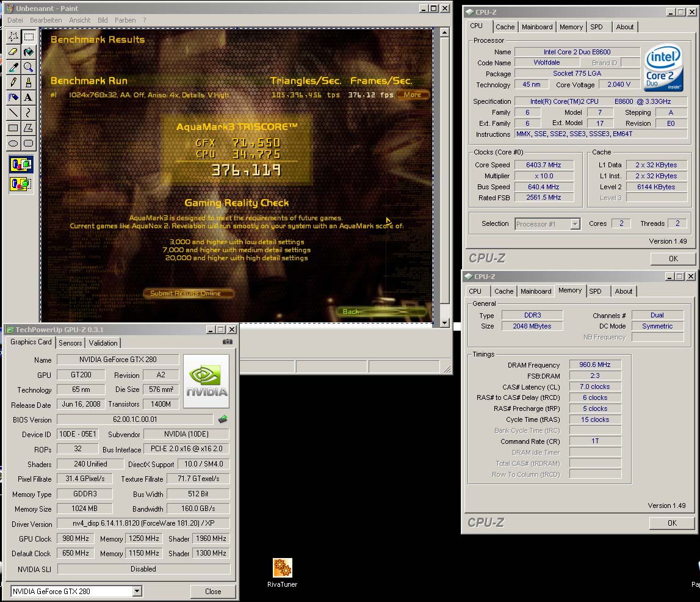This screenshot has height=602, width=700.
Task: Open the ? help menu in Paint
Action: point(144,20)
